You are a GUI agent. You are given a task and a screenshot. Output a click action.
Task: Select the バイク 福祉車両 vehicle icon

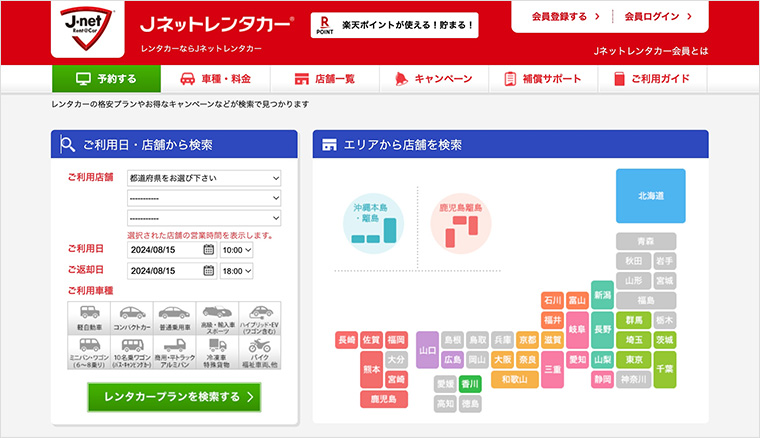click(260, 352)
